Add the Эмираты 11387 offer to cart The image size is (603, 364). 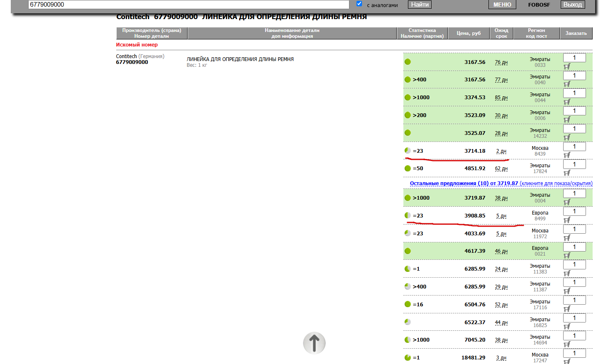pos(567,291)
